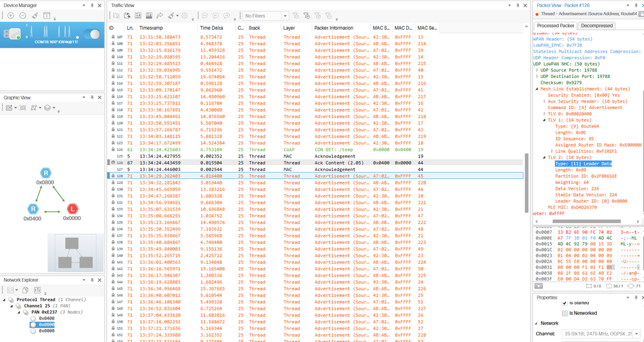Image resolution: width=644 pixels, height=342 pixels.
Task: Click the Graphic View minimap thumbnail
Action: 75,253
